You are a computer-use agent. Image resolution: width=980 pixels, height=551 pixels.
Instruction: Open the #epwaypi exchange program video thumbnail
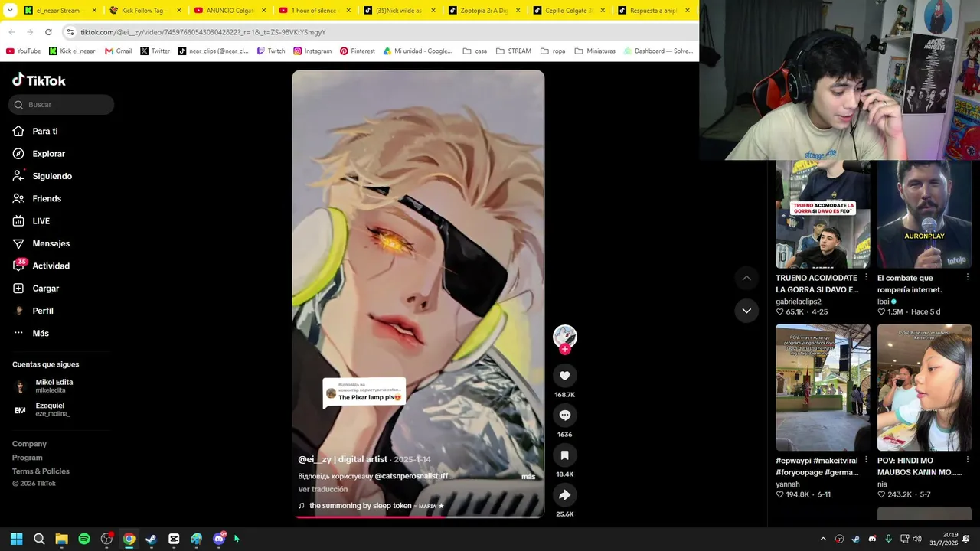pyautogui.click(x=822, y=387)
